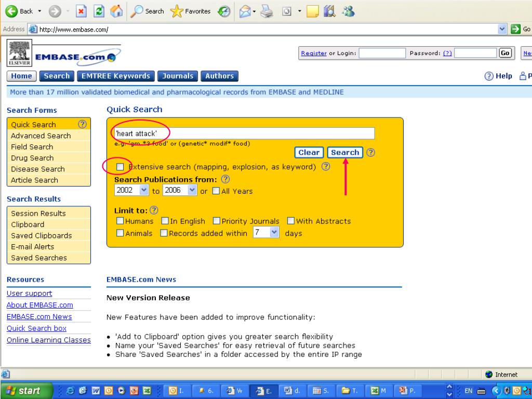Click the help icon beside Quick Search sidebar item

click(x=82, y=124)
